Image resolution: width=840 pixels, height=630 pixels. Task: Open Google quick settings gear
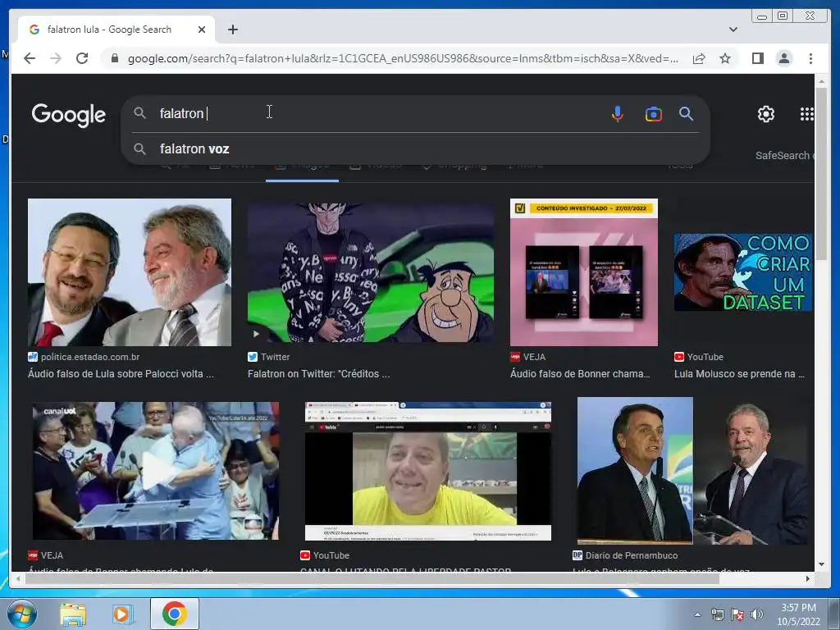tap(766, 114)
